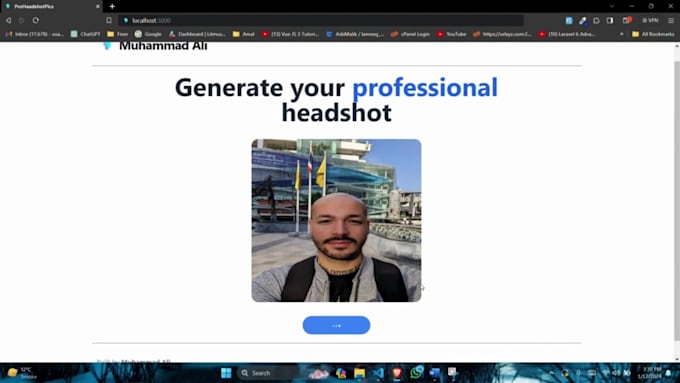680x383 pixels.
Task: Click the pen-shaped extension icon in toolbar
Action: pos(583,20)
